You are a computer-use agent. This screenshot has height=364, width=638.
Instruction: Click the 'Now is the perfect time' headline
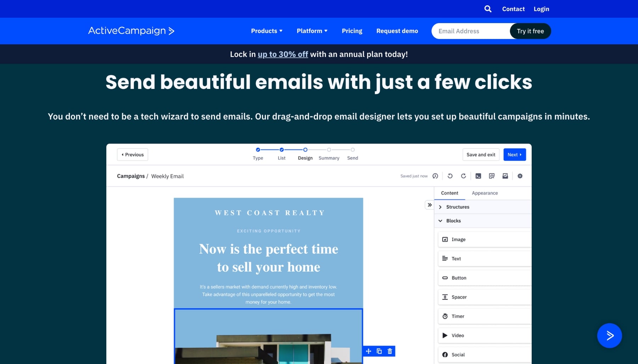coord(268,258)
